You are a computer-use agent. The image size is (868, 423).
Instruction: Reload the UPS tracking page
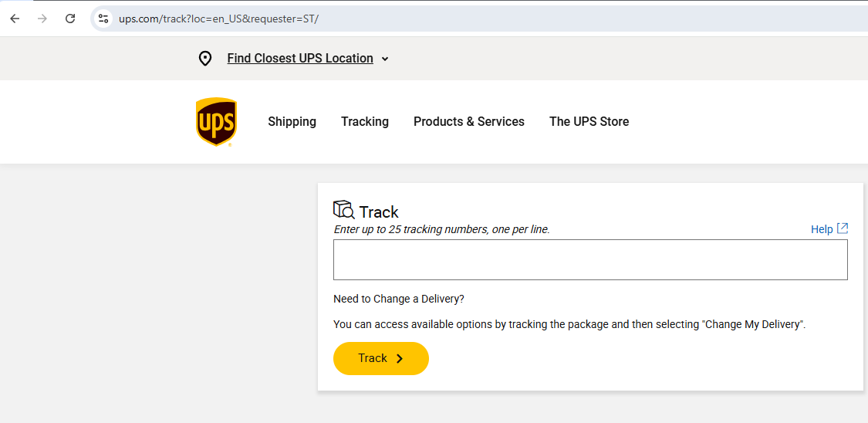tap(70, 19)
